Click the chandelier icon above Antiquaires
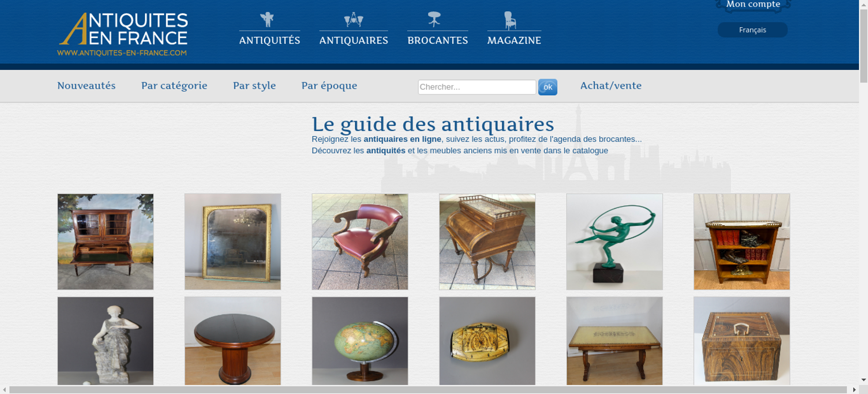The width and height of the screenshot is (868, 394). (x=353, y=20)
